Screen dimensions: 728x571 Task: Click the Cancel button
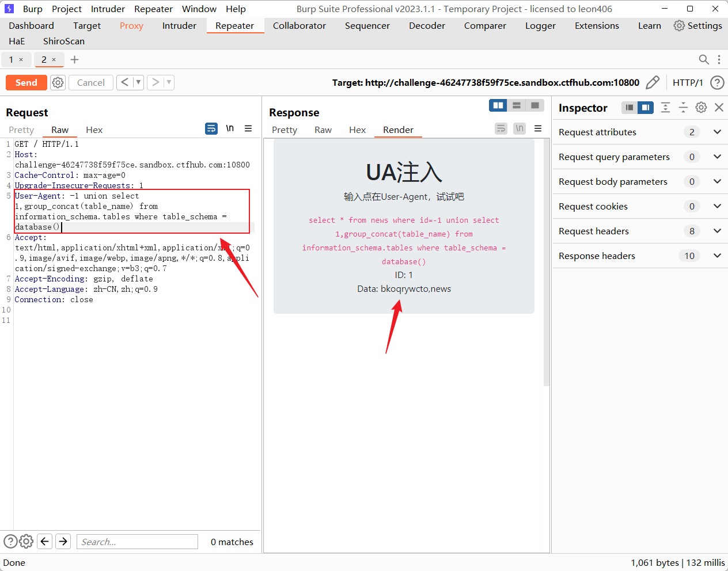[x=91, y=82]
